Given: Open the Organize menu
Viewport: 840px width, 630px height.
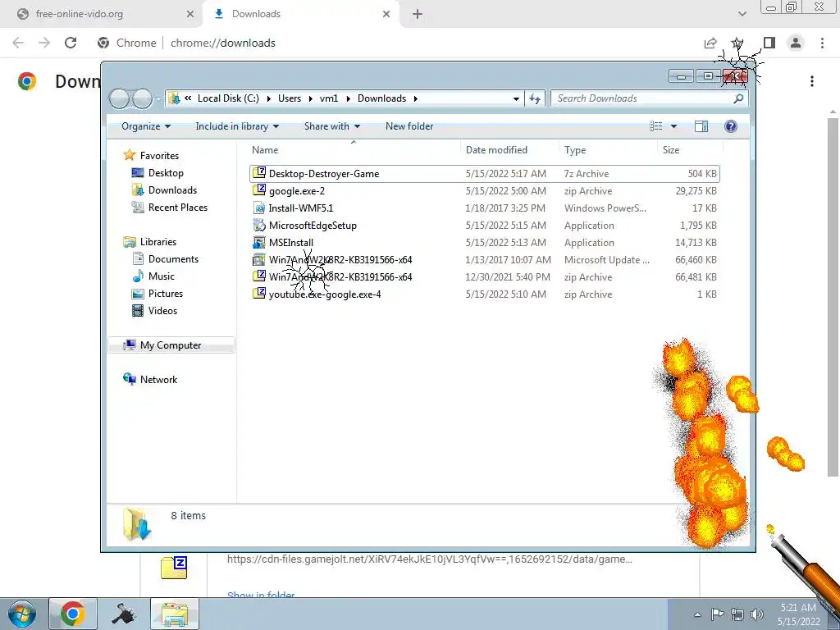Looking at the screenshot, I should click(x=146, y=126).
